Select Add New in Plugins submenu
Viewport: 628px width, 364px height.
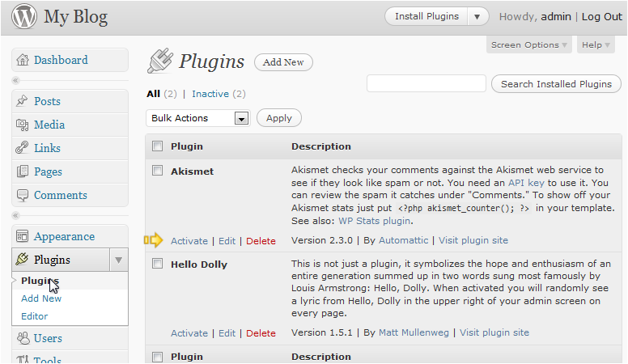[x=41, y=298]
